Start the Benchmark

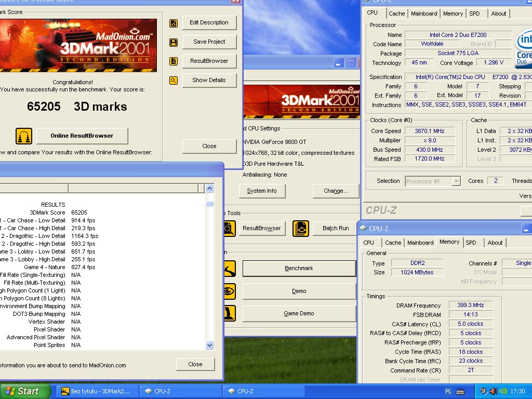point(299,269)
